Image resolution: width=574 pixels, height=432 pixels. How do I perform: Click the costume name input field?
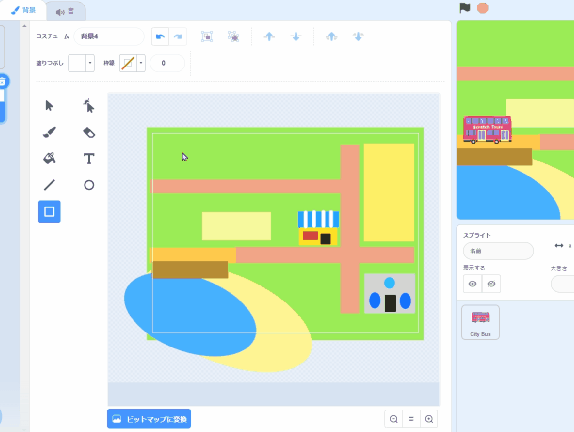pyautogui.click(x=109, y=36)
